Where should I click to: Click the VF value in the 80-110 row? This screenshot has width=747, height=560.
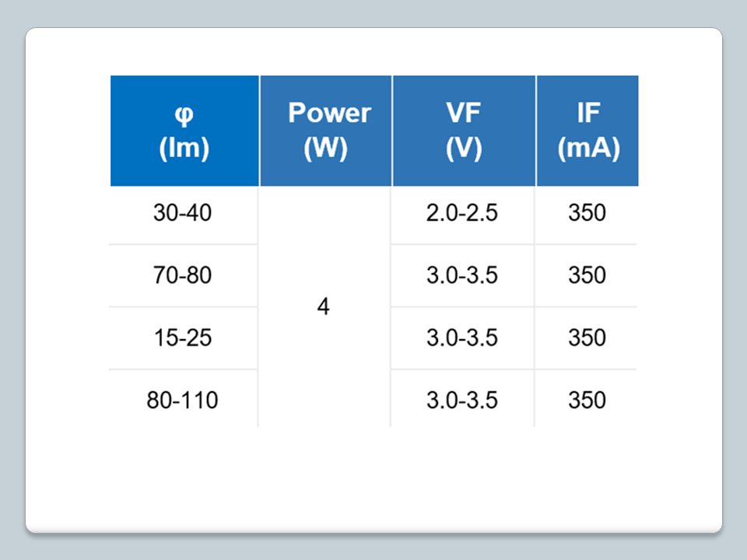click(462, 401)
